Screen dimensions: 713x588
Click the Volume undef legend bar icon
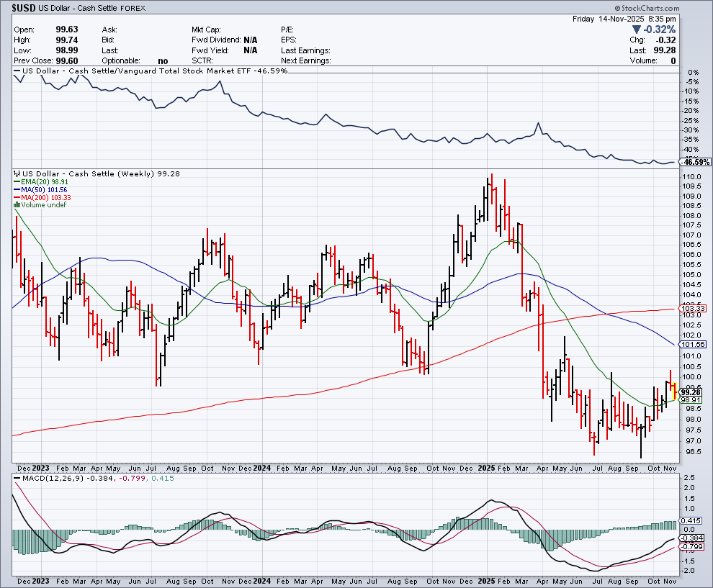16,204
